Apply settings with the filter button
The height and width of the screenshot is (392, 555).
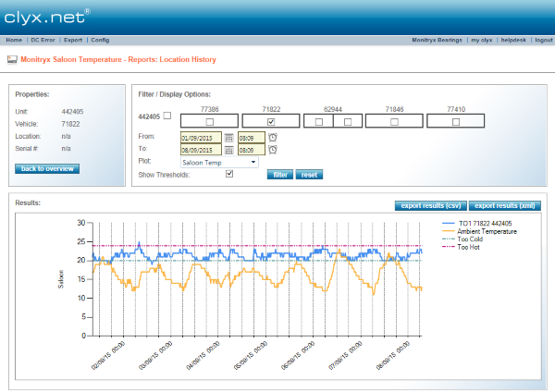pyautogui.click(x=280, y=175)
